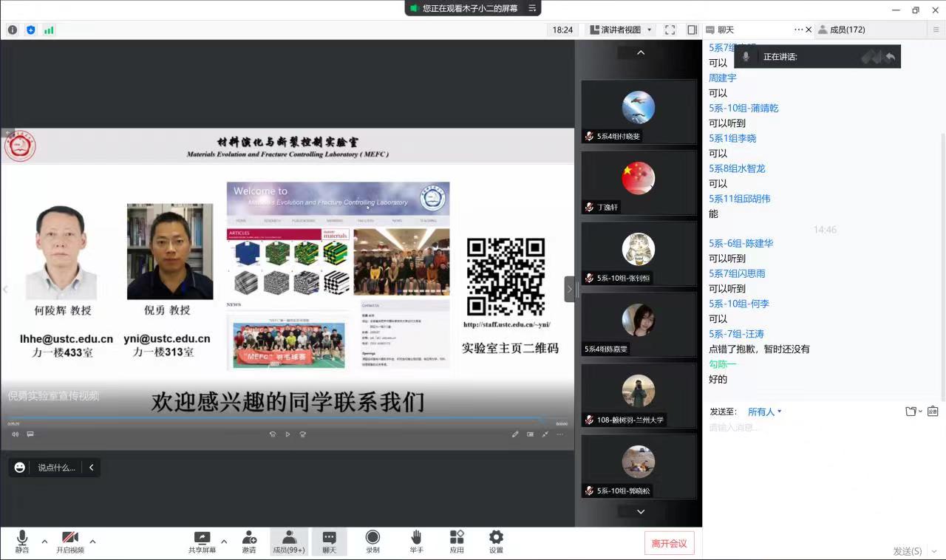Open the Apps (应用) icon

[x=457, y=538]
